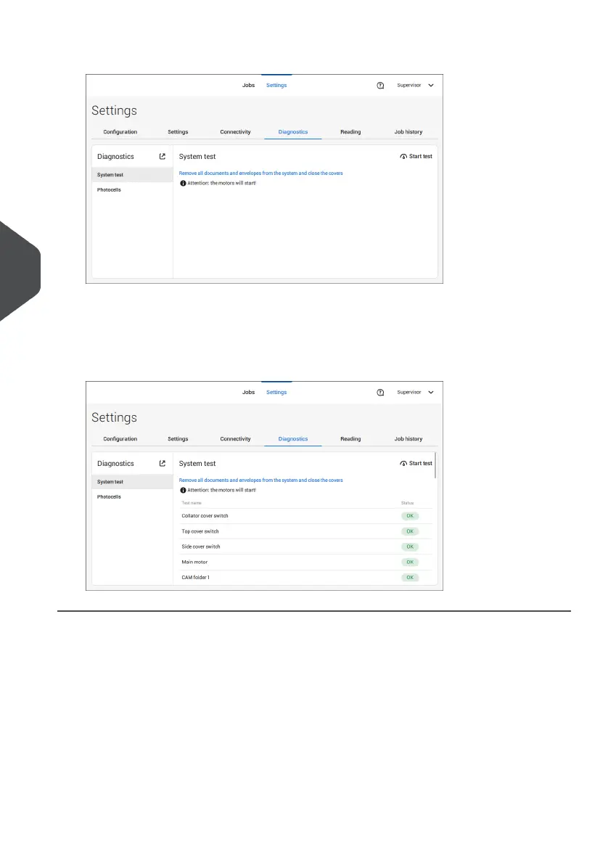Open help icon in lower screenshot header

[x=380, y=393]
